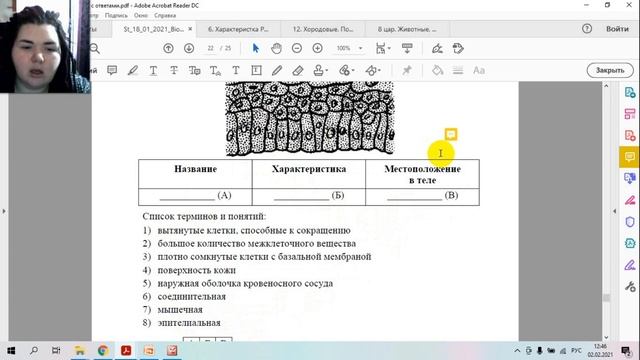The height and width of the screenshot is (360, 640).
Task: Pick the add text comment tool
Action: pyautogui.click(x=236, y=71)
